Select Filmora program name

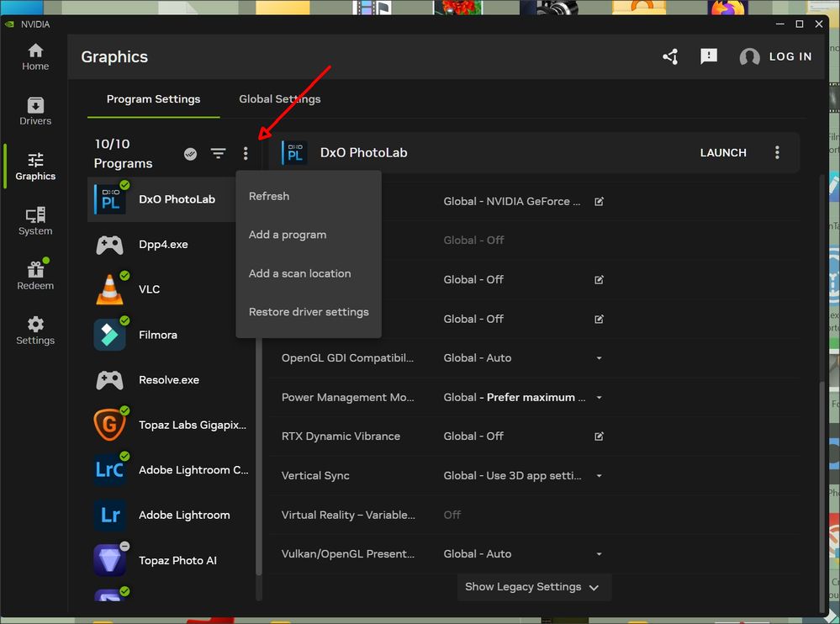158,336
